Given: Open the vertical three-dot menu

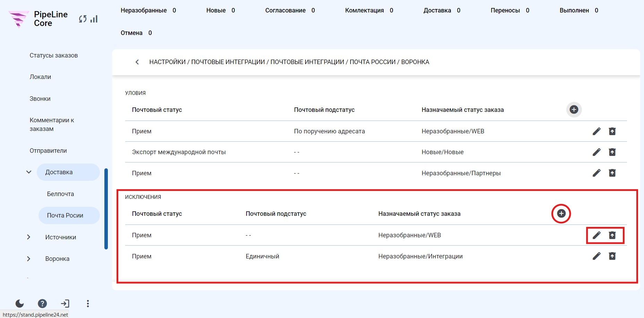Looking at the screenshot, I should point(88,304).
